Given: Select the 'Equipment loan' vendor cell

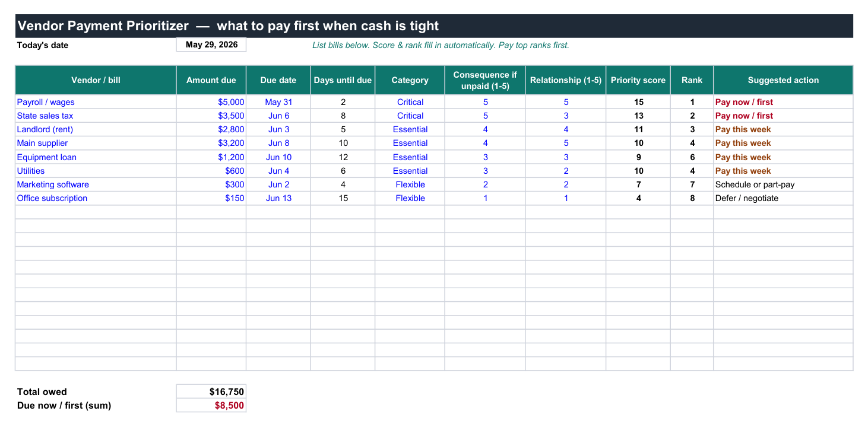Looking at the screenshot, I should coord(96,157).
